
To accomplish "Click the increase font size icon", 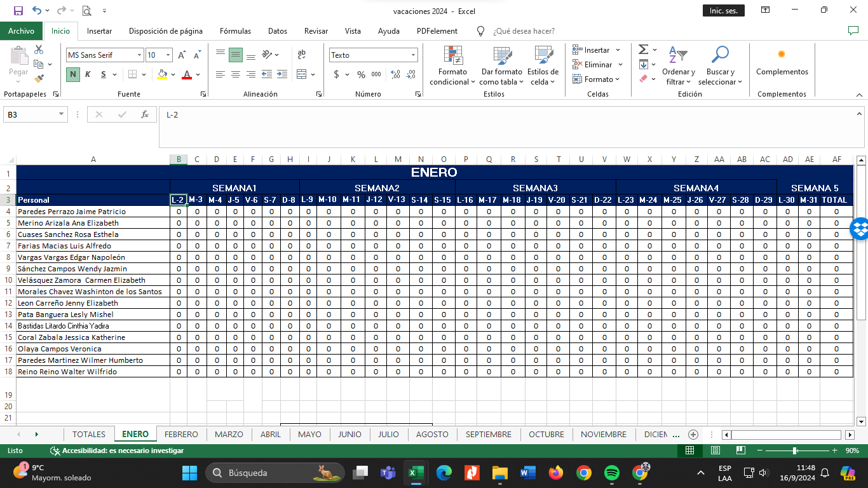I will pos(181,55).
